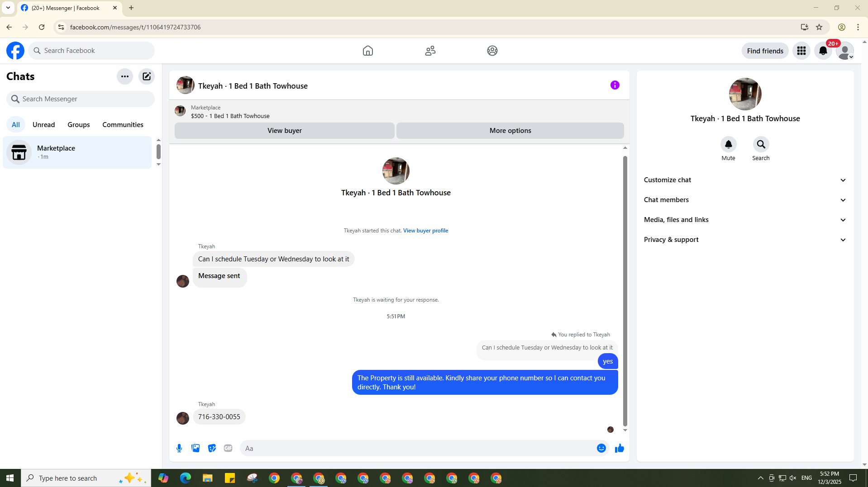Go to the Home feed icon
868x487 pixels.
point(368,51)
